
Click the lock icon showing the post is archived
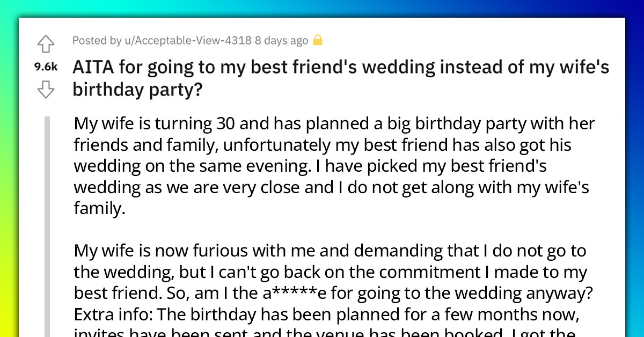pos(318,40)
